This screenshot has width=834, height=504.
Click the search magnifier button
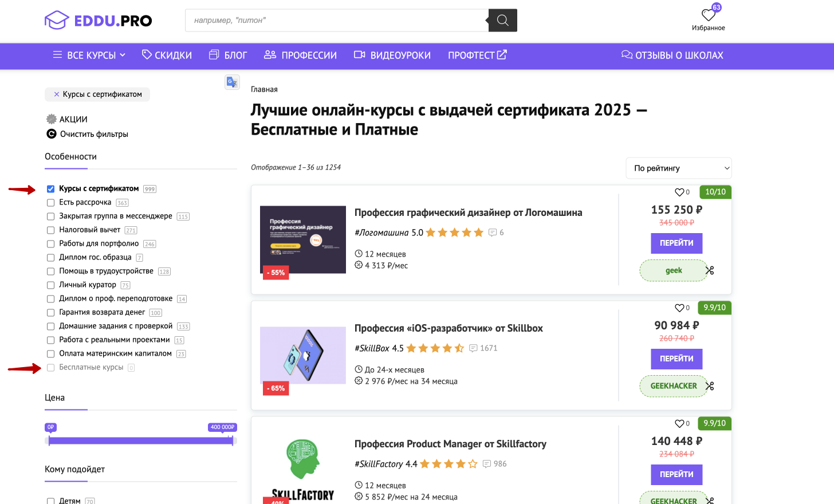(x=502, y=20)
